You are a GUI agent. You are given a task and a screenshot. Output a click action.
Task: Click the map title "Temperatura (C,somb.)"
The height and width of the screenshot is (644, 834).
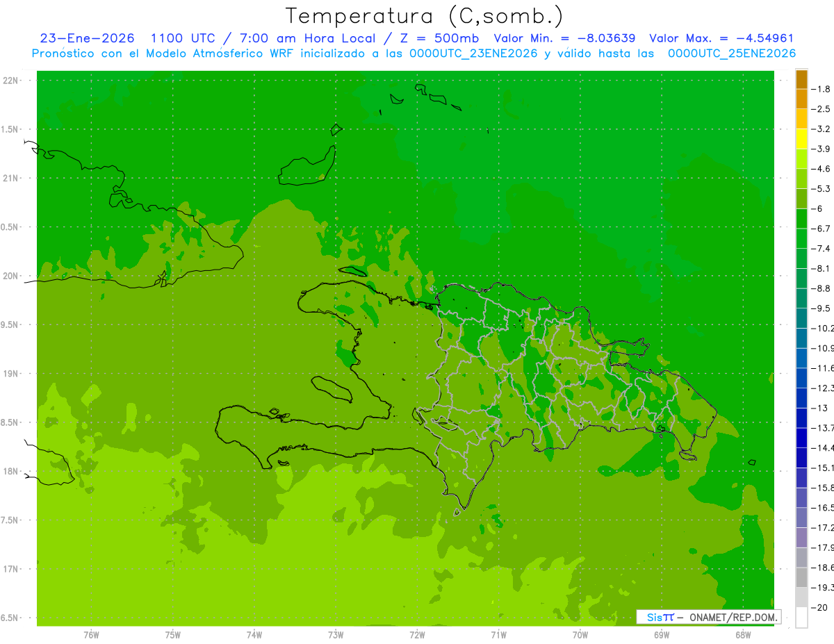click(x=424, y=16)
